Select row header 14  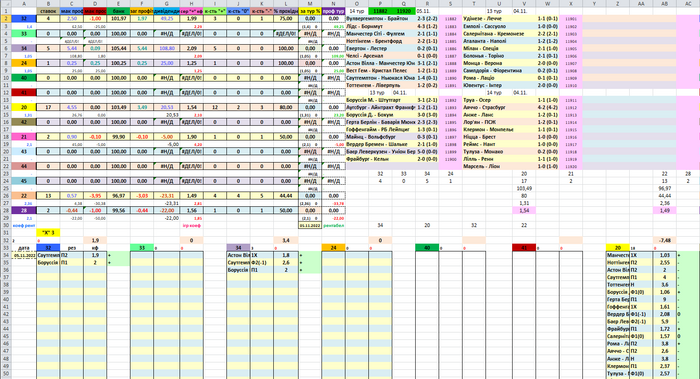pyautogui.click(x=5, y=108)
